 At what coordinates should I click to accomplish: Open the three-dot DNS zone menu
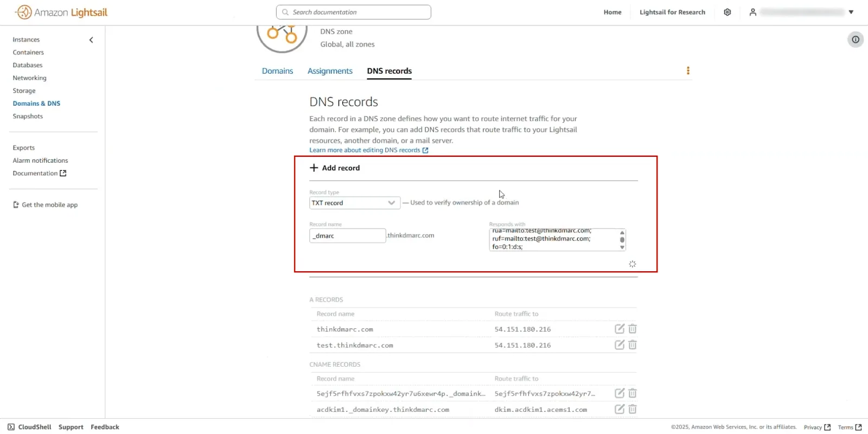tap(688, 71)
